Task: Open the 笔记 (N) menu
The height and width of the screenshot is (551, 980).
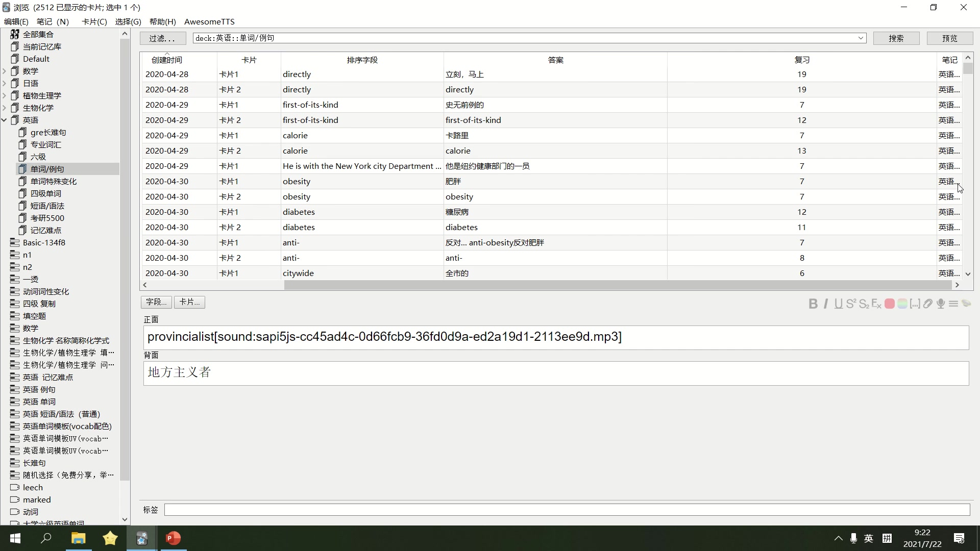Action: click(53, 21)
